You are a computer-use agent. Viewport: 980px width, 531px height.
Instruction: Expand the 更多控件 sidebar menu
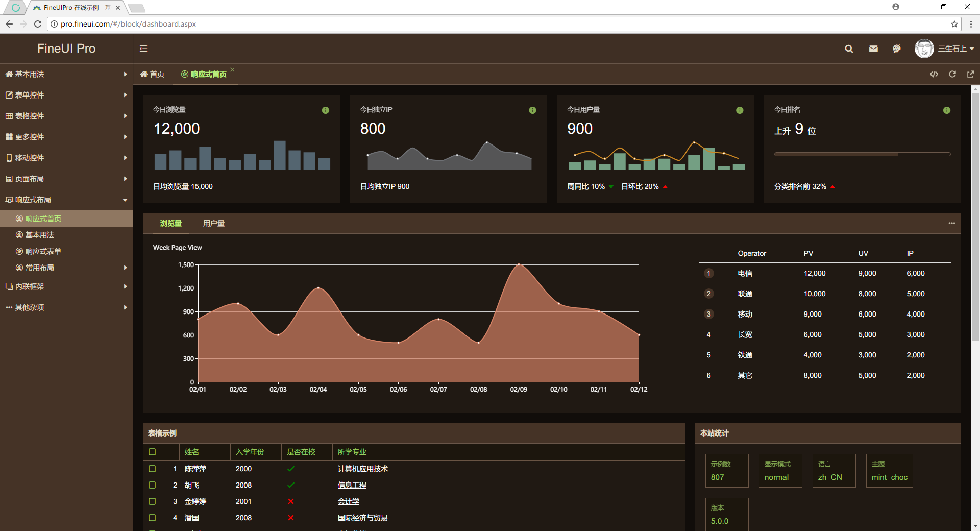(x=66, y=137)
